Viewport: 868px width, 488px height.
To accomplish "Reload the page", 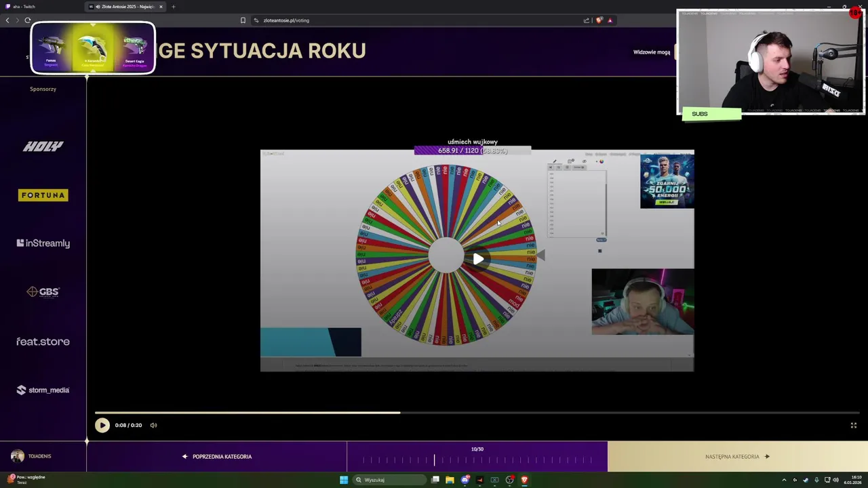I will click(x=28, y=20).
